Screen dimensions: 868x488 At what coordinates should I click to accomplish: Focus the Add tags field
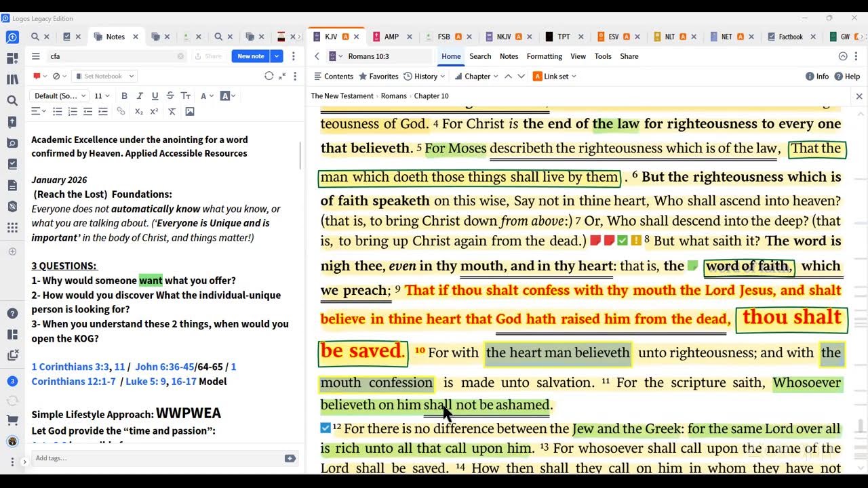157,458
